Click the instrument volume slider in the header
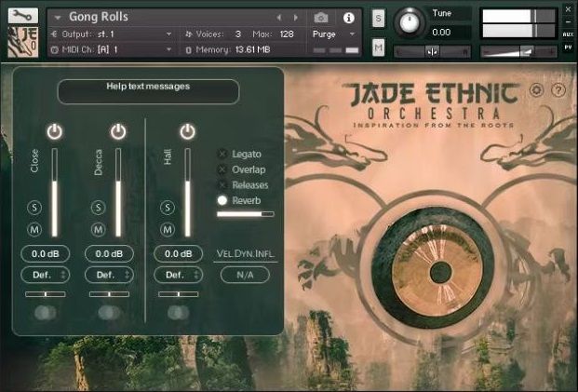Screen dimensions: 578x392 pyautogui.click(x=518, y=52)
